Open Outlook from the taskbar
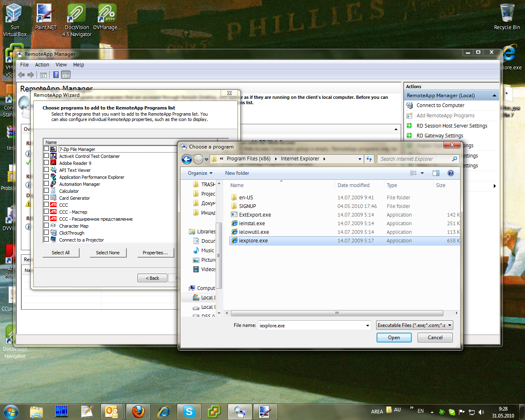This screenshot has height=420, width=525. 112,411
